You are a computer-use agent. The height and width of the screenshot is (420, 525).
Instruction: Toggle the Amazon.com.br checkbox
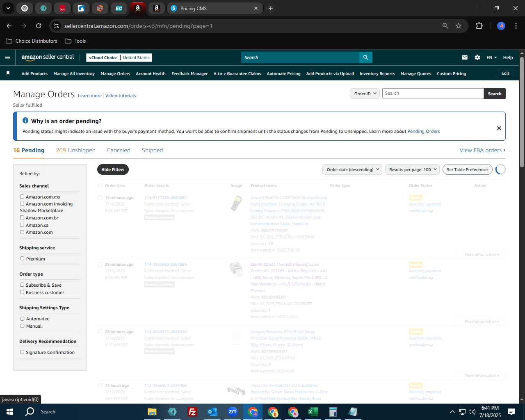[22, 217]
